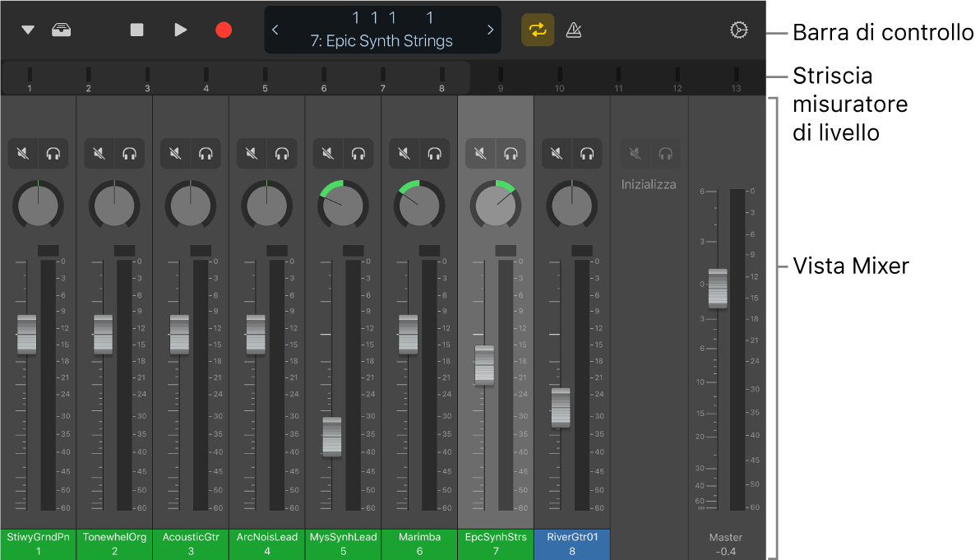Select the blue RiverGtr01 8 track label
Image resolution: width=980 pixels, height=560 pixels.
pos(572,544)
